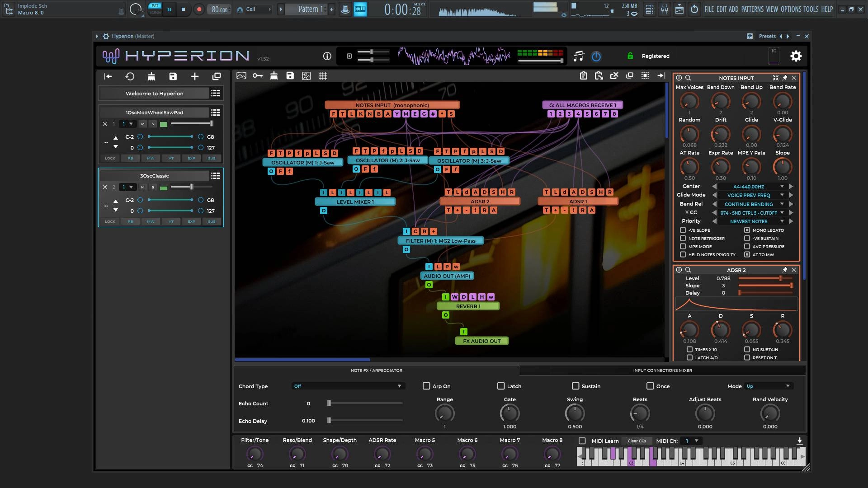Open Hyperion settings gear
This screenshot has height=488, width=868.
coord(796,56)
